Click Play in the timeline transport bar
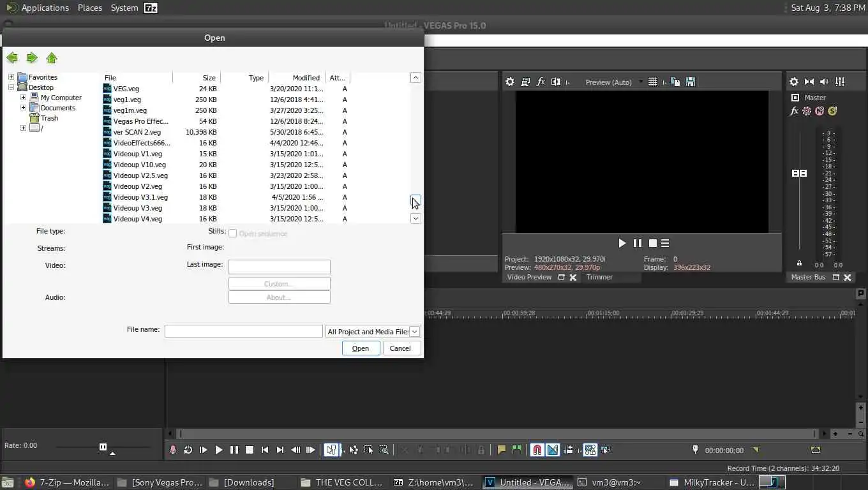 click(218, 450)
